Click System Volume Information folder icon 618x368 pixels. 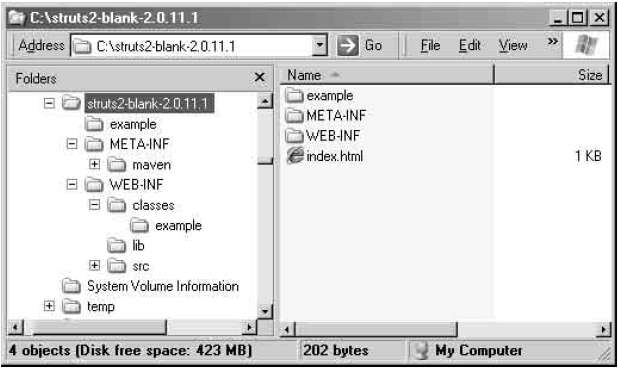coord(72,286)
